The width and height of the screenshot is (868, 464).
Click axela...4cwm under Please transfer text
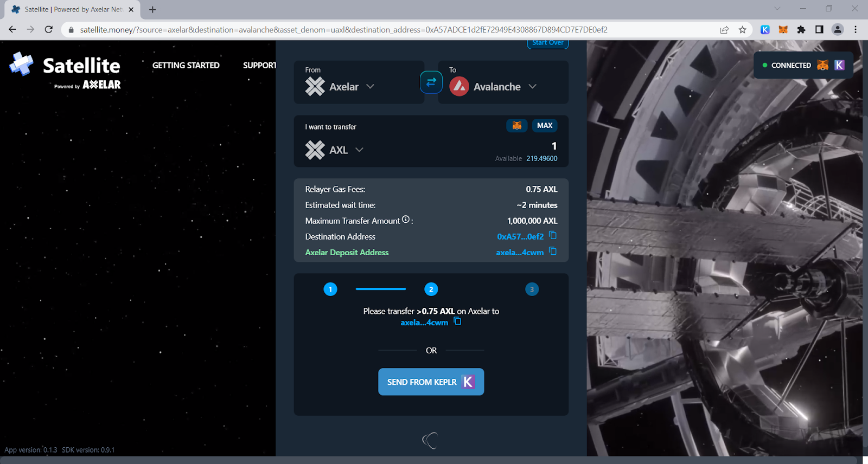pos(424,322)
